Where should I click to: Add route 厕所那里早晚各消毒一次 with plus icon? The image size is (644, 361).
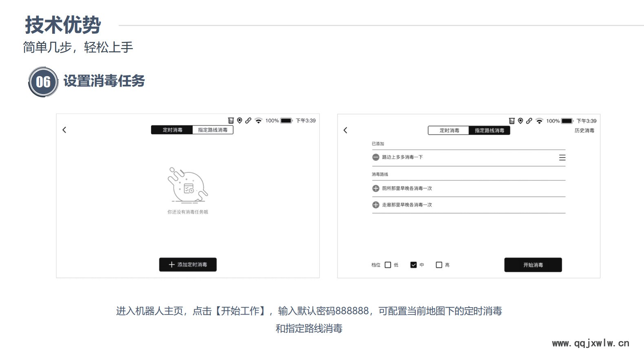point(376,189)
